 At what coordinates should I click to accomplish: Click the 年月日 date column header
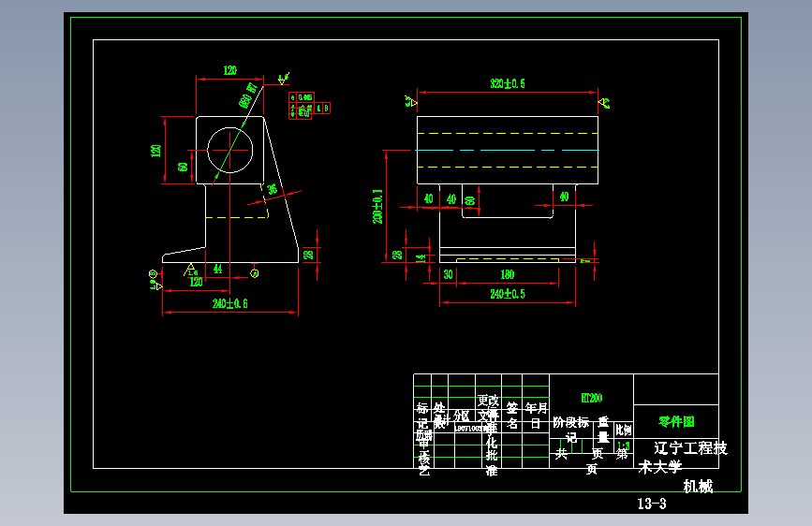536,416
